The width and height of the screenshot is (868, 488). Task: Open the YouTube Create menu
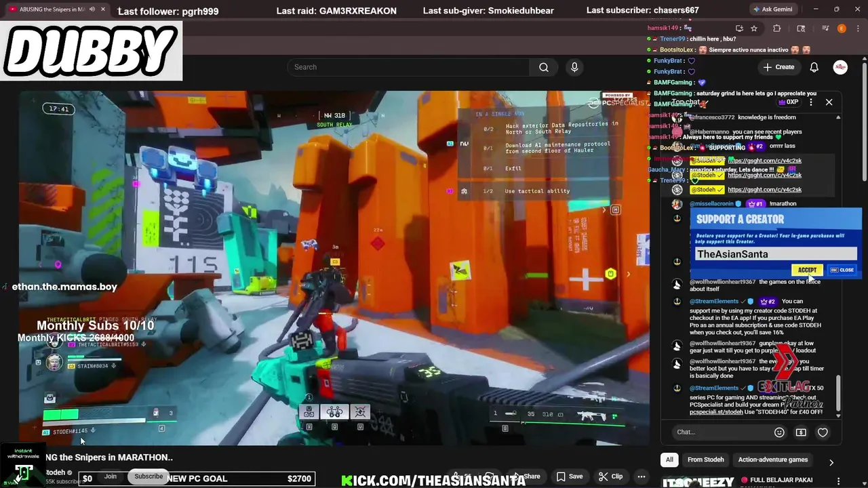(778, 67)
